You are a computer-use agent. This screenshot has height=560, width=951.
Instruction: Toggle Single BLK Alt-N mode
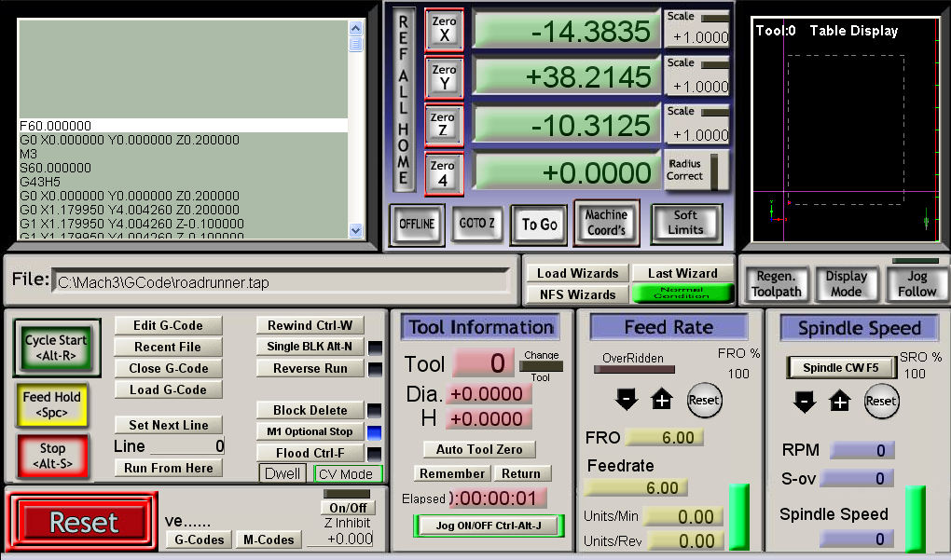(x=310, y=347)
